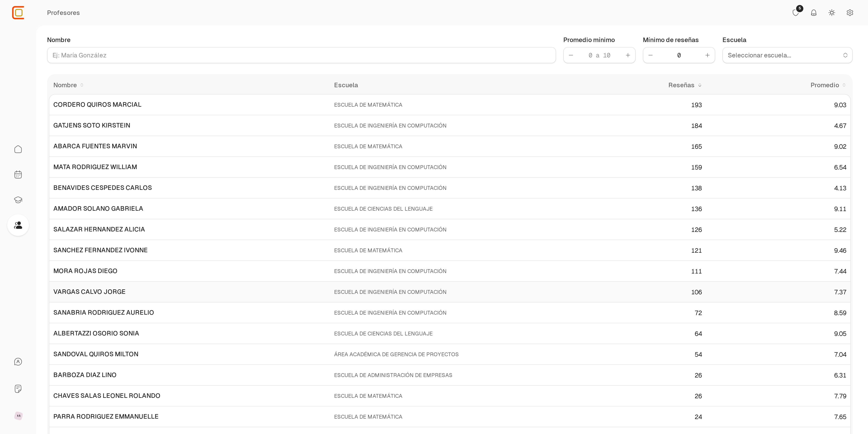Viewport: 868px width, 434px height.
Task: Open the circled A icon in sidebar
Action: coord(18,362)
